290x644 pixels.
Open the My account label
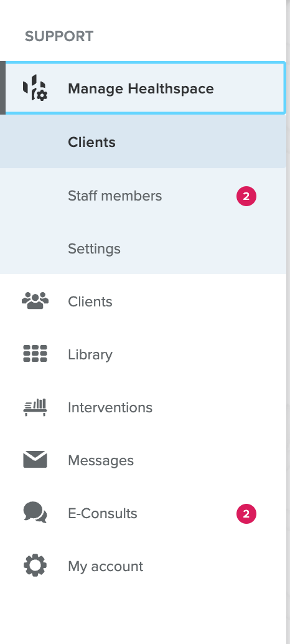tap(105, 566)
